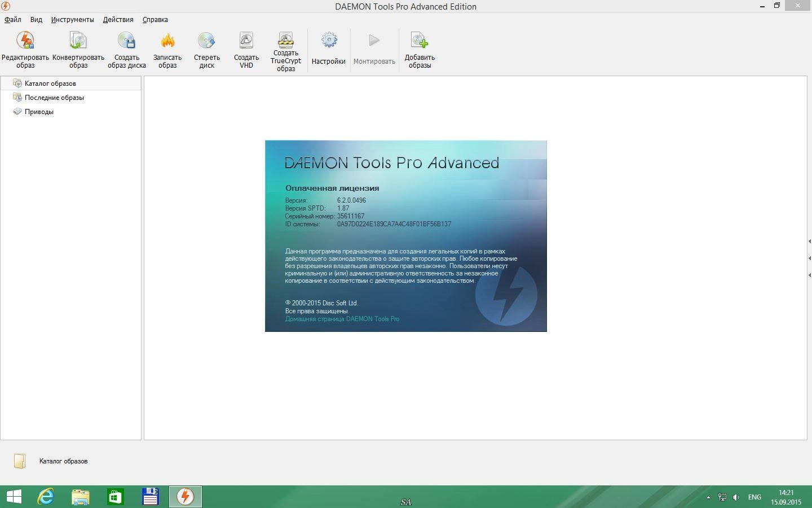Open the Windows Start button

coord(14,497)
